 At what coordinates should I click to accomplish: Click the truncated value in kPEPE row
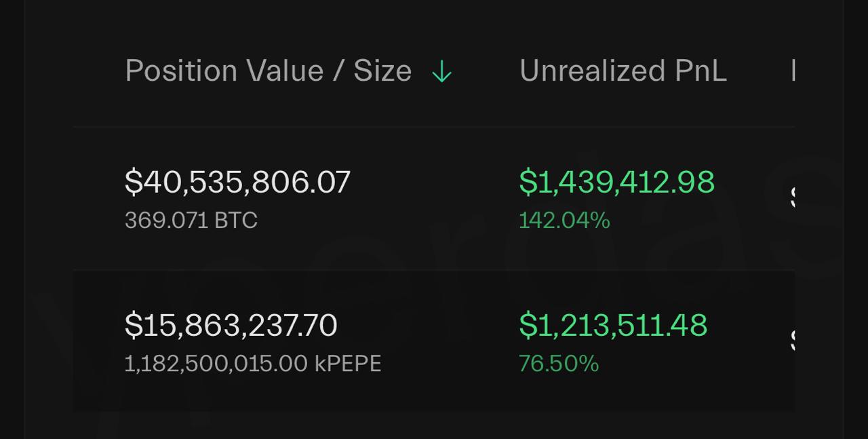(x=793, y=340)
